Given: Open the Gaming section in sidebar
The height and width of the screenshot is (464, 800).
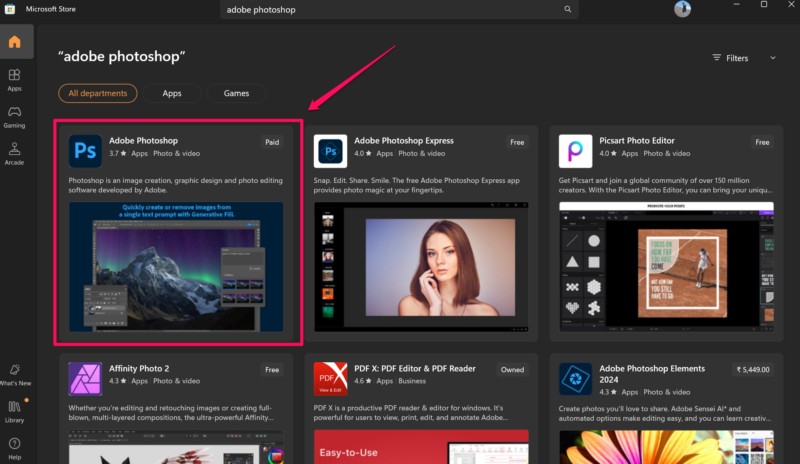Looking at the screenshot, I should tap(15, 116).
